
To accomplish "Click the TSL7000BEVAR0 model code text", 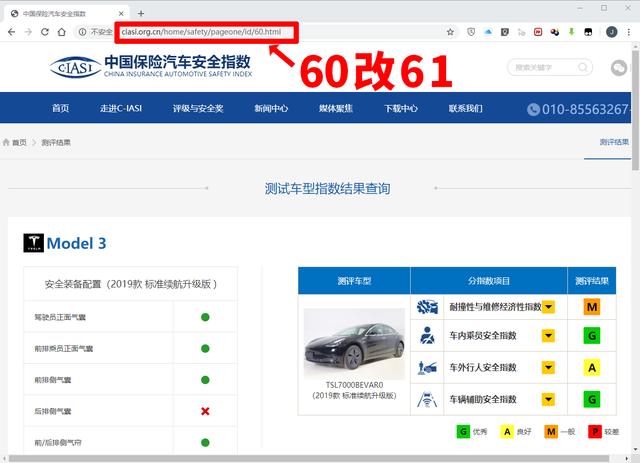I will coord(354,385).
